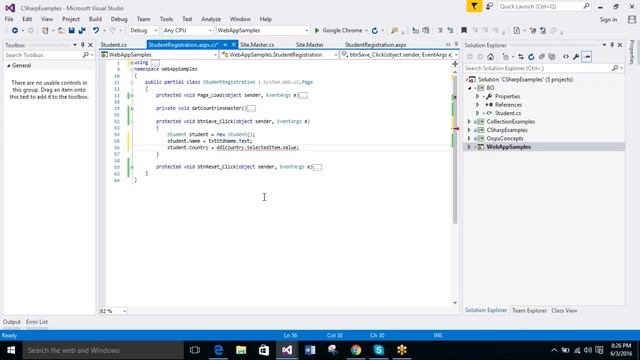Viewport: 640px width, 360px height.
Task: Expand the Properties node under BO
Action: pyautogui.click(x=478, y=96)
